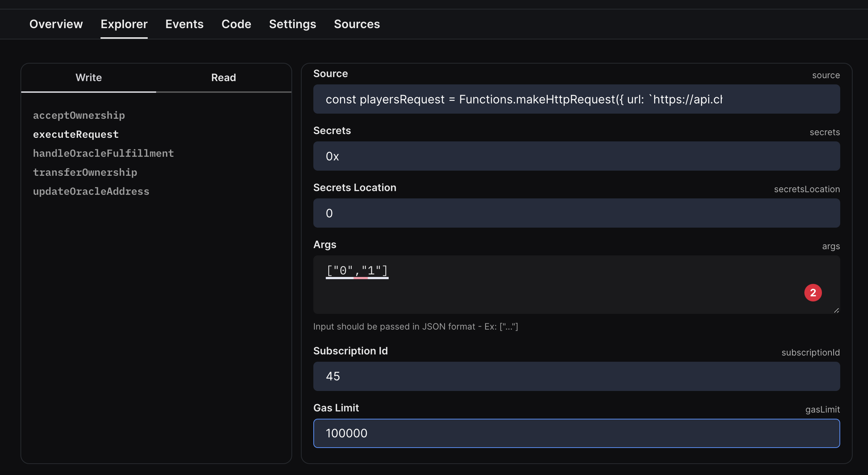Choose handleOracleFulfillment function
This screenshot has width=868, height=475.
[x=103, y=153]
